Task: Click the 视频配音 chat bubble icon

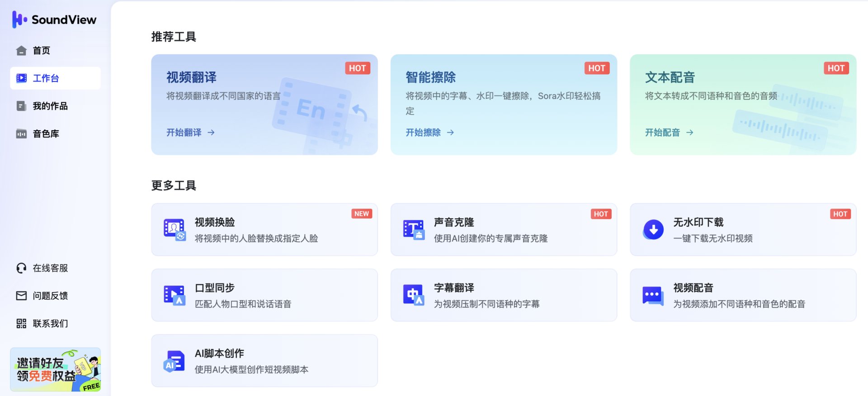Action: (653, 296)
